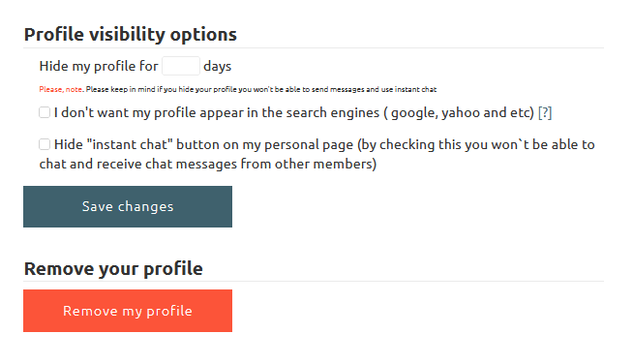Screen dimensions: 633x364
Task: Open the [?] help link about search engines
Action: [x=545, y=112]
